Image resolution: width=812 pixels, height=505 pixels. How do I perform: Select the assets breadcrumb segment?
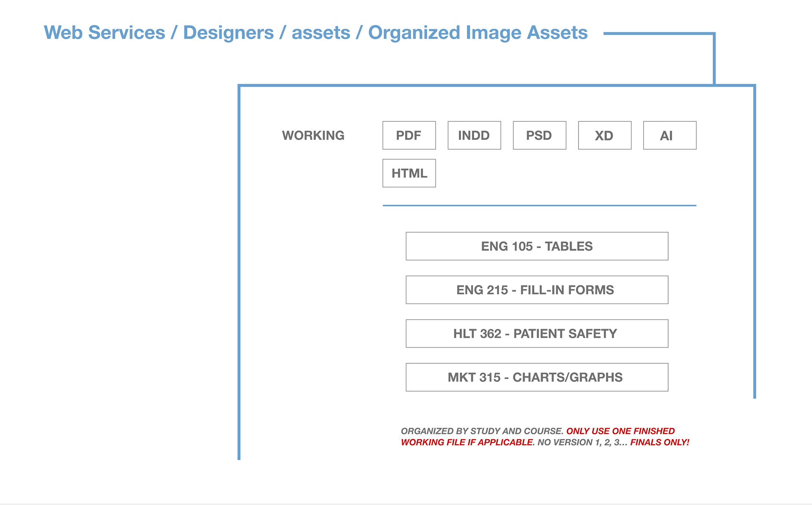coord(321,33)
